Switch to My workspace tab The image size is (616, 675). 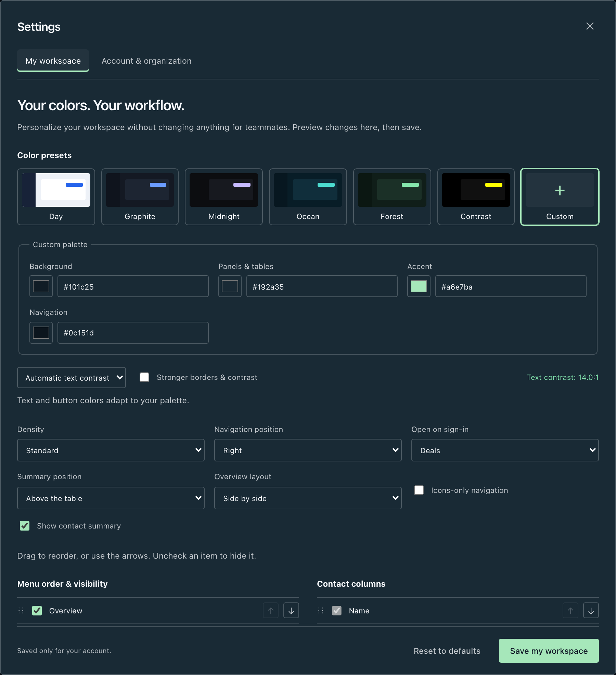point(53,61)
